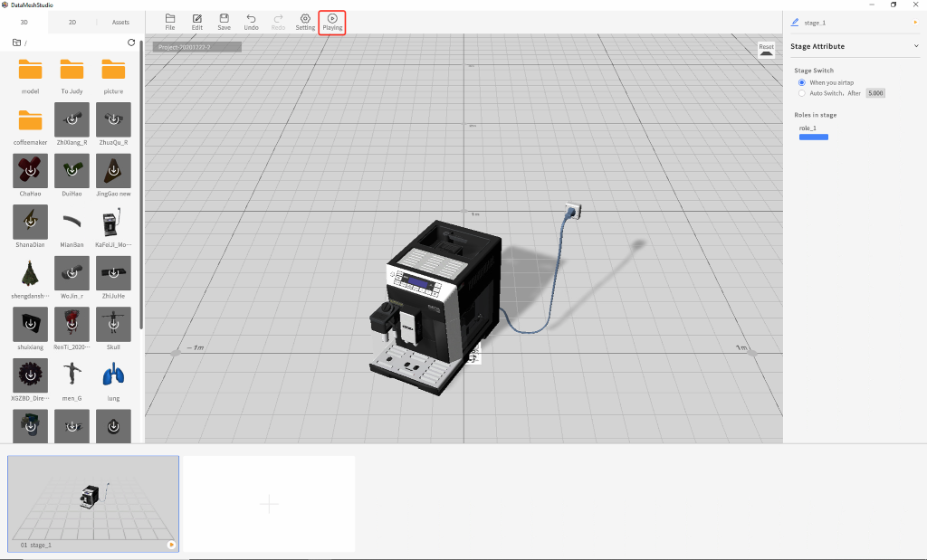The width and height of the screenshot is (927, 560).
Task: Select 'Auto Switch, After' option
Action: tap(802, 93)
